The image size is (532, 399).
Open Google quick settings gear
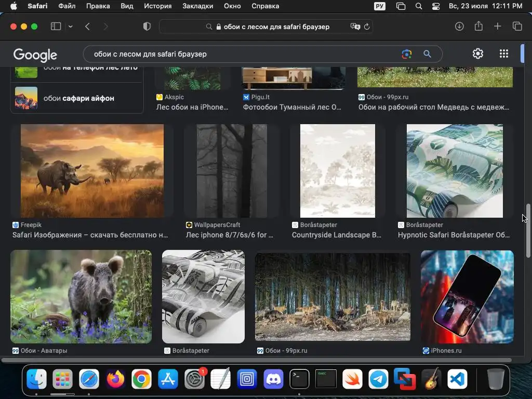[x=478, y=54]
